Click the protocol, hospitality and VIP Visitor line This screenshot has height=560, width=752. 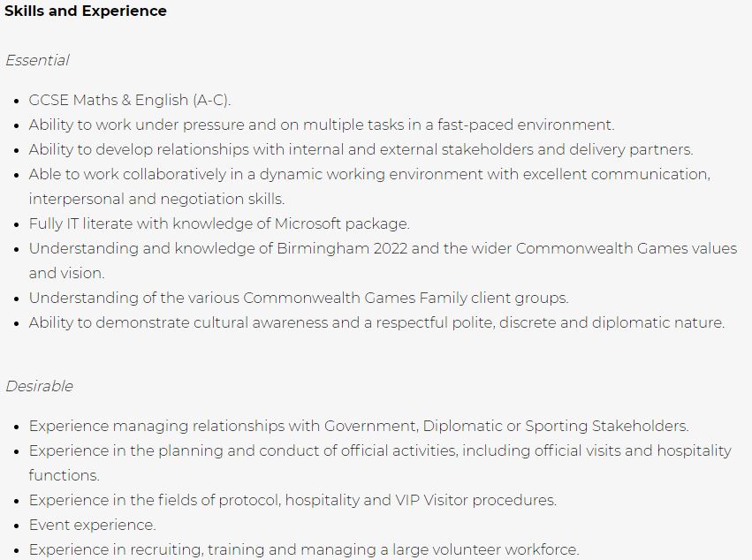click(292, 500)
